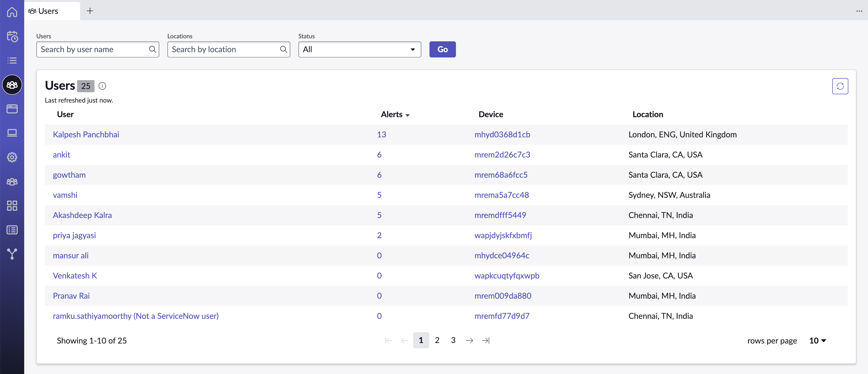Go to page 2
Viewport: 868px width, 374px height.
tap(437, 340)
